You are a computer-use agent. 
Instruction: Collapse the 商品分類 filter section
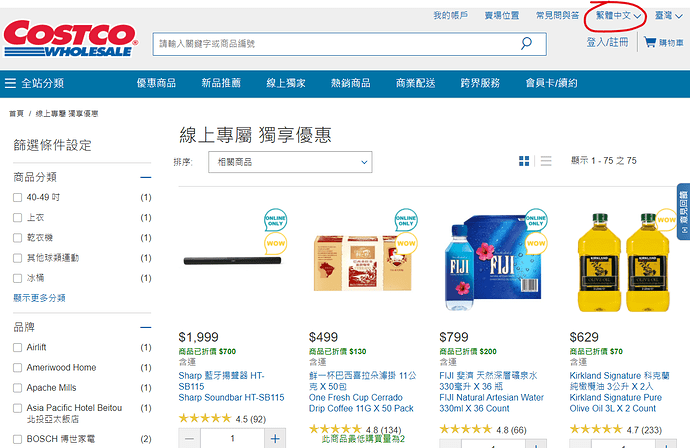point(146,177)
